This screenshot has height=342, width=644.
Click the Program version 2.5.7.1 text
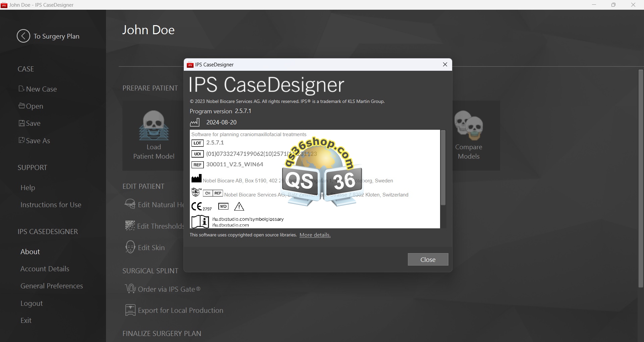click(220, 111)
